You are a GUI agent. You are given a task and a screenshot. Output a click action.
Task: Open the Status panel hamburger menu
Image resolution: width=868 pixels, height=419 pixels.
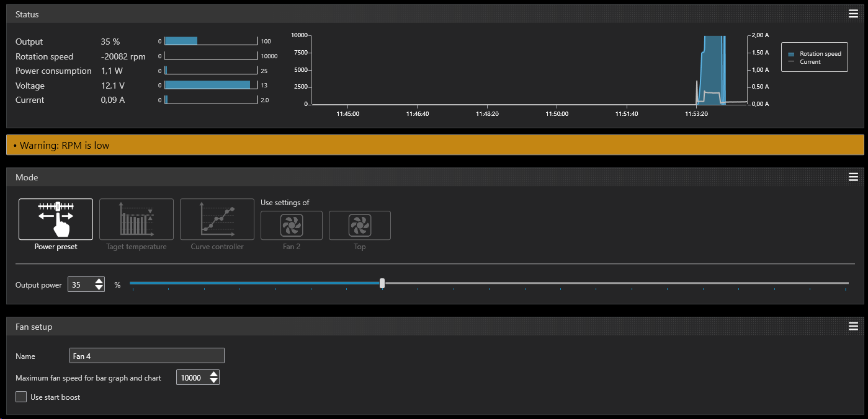853,14
